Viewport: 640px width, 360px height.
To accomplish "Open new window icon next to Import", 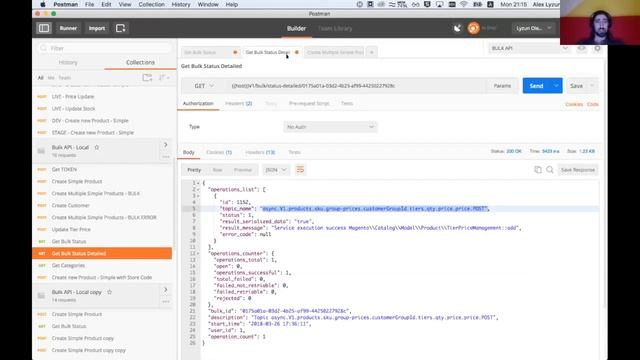I will [x=120, y=28].
